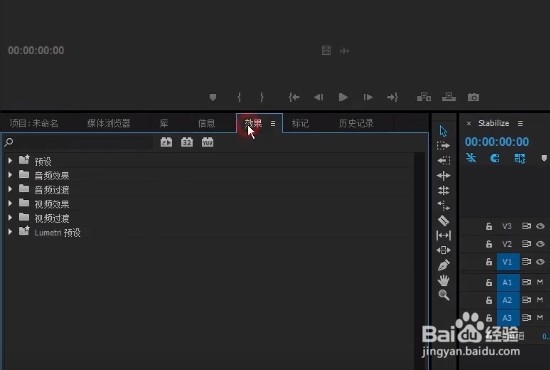
Task: Click the Extract button in monitor
Action: tap(449, 97)
